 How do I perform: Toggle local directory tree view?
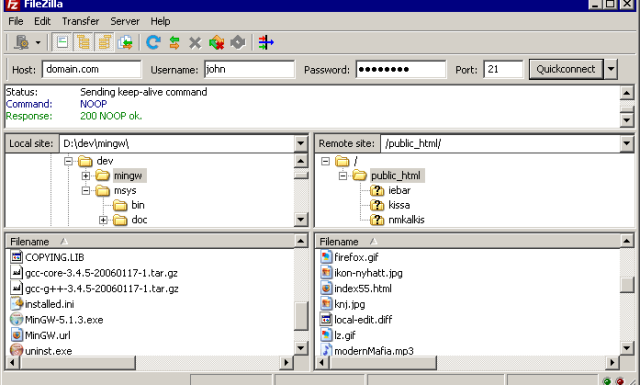point(83,42)
